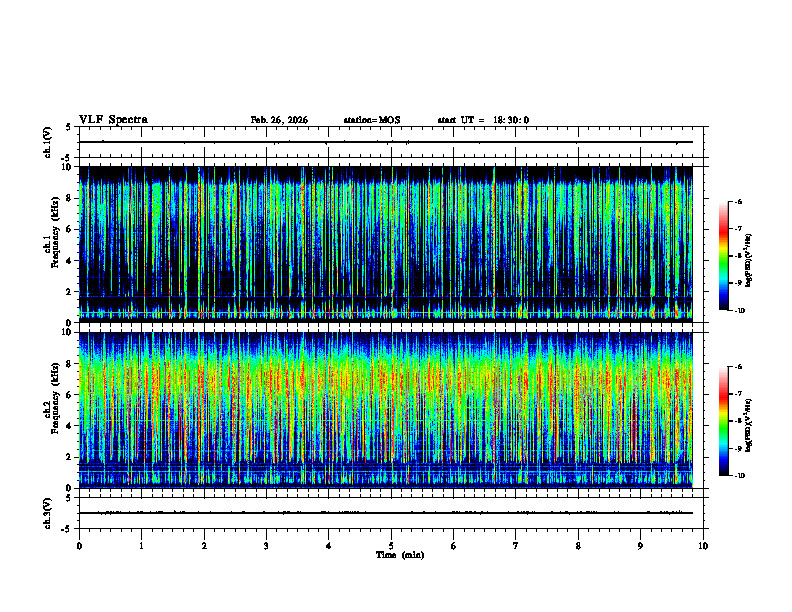Click time axis tick label "10" at the axis end
The height and width of the screenshot is (612, 792).
click(x=703, y=546)
